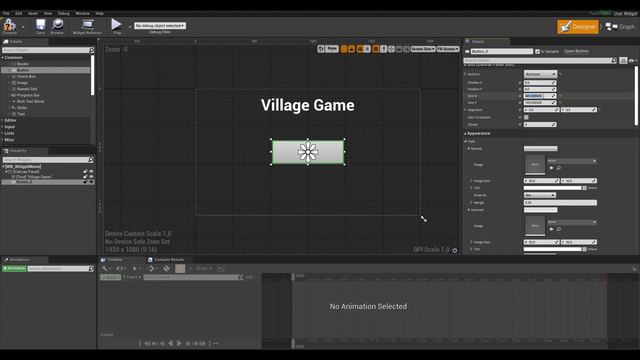The image size is (640, 360).
Task: Open the View menu
Action: tap(48, 13)
